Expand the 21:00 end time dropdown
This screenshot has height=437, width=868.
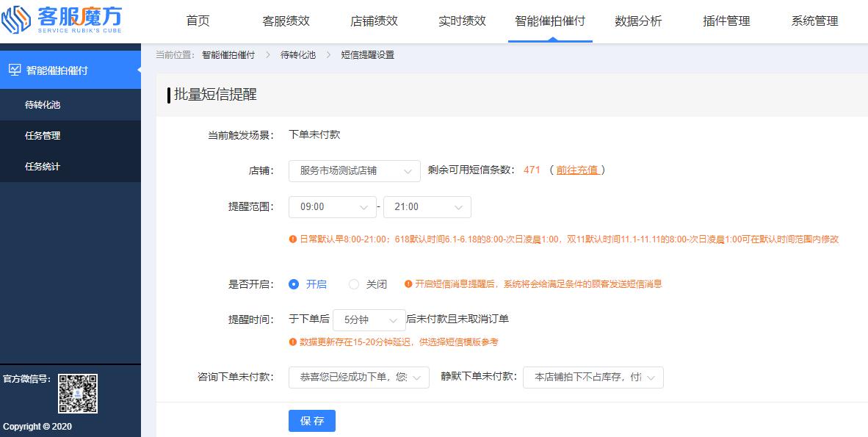pos(427,206)
